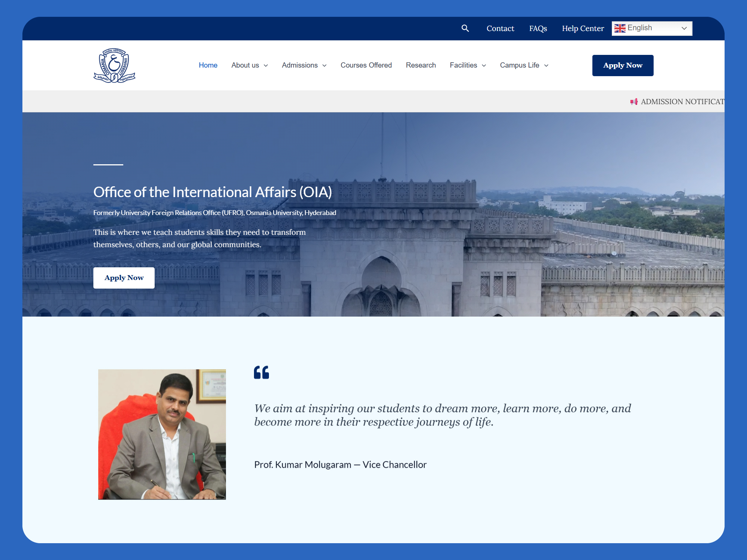Select Courses Offered menu item
Image resolution: width=747 pixels, height=560 pixels.
tap(366, 65)
